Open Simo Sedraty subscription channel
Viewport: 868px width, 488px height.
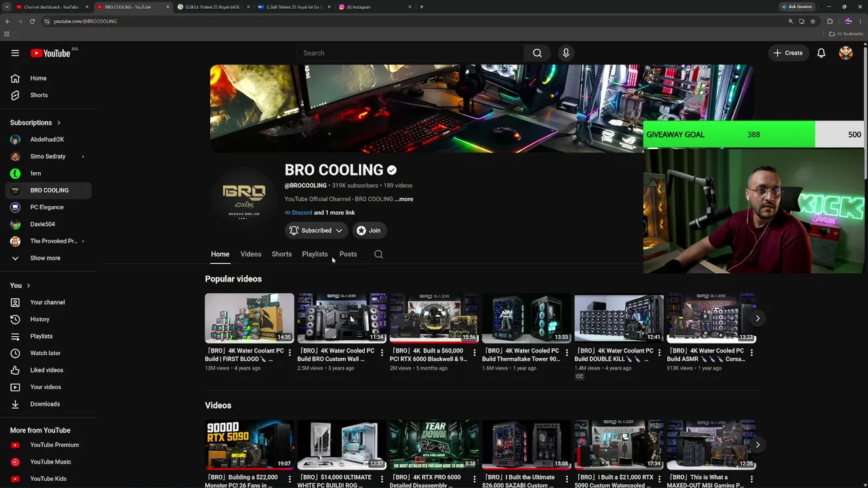click(49, 157)
